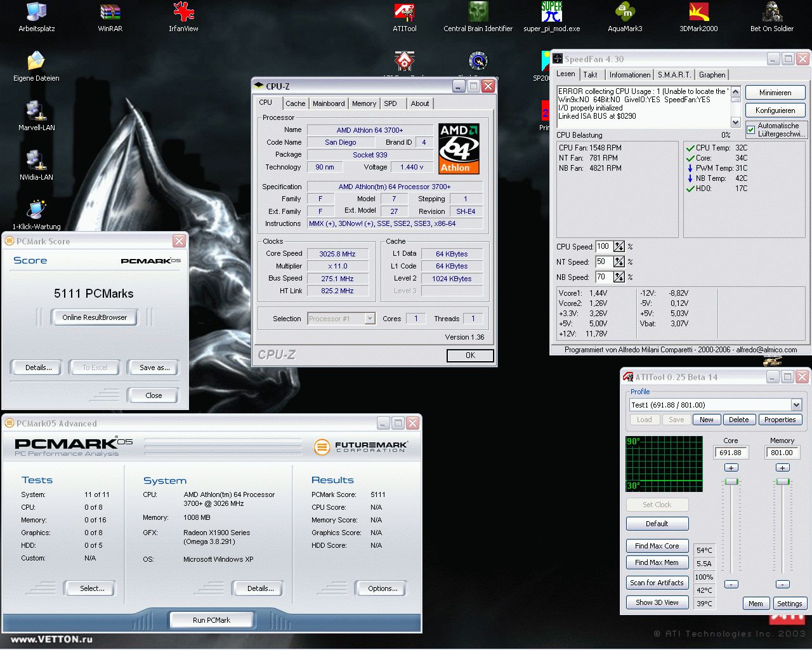The image size is (812, 650).
Task: Click the scrollbar up arrow in the SpeedFan log
Action: [735, 91]
